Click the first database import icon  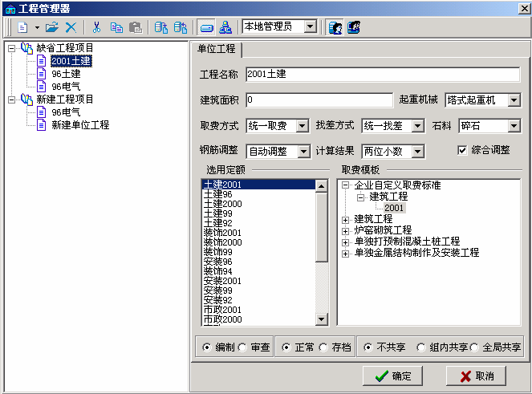pos(161,27)
